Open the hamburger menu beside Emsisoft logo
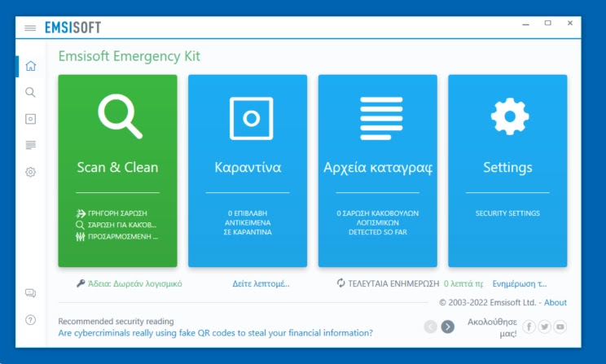Viewport: 606px width, 364px height. [30, 28]
